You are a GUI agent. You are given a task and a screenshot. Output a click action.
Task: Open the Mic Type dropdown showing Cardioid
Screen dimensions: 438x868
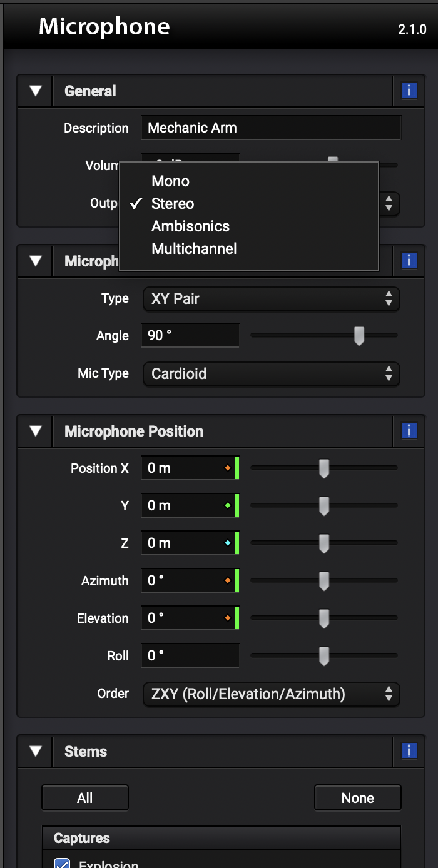(x=271, y=373)
